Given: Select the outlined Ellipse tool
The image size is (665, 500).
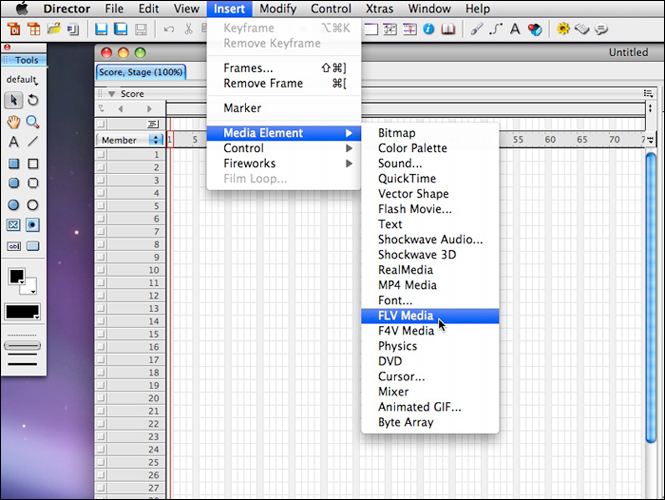Looking at the screenshot, I should coord(33,205).
